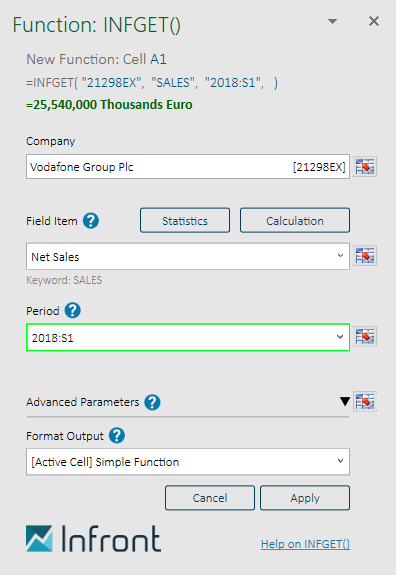Click cell-reference icon beside Advanced Parameters

click(365, 401)
